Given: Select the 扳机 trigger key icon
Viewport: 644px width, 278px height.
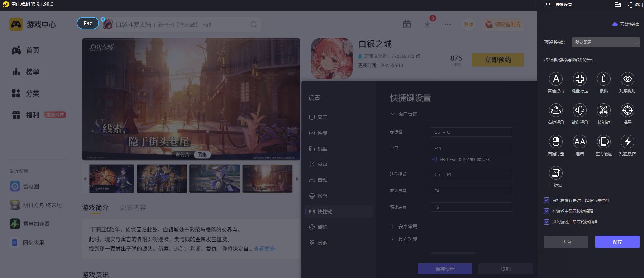Looking at the screenshot, I should (604, 79).
